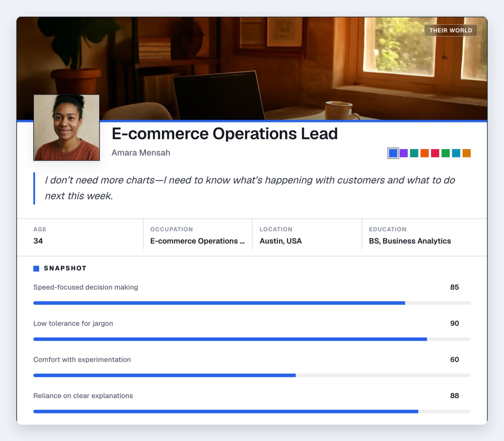The height and width of the screenshot is (441, 504).
Task: Click the AGE label
Action: (x=40, y=229)
